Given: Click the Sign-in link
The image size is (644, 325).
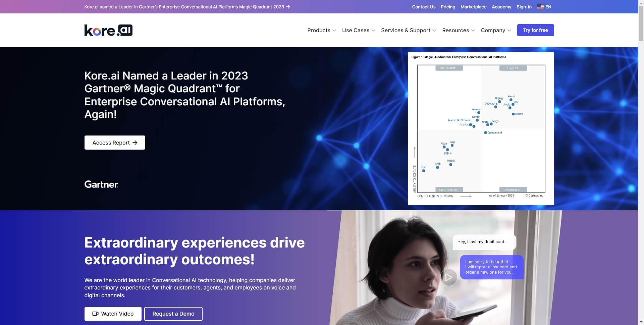Looking at the screenshot, I should click(x=524, y=7).
